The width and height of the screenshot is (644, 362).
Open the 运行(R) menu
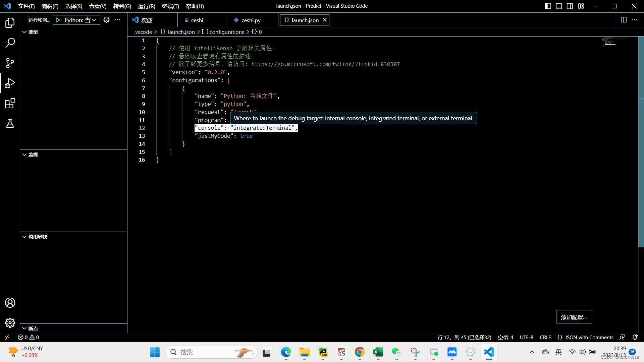pyautogui.click(x=147, y=6)
